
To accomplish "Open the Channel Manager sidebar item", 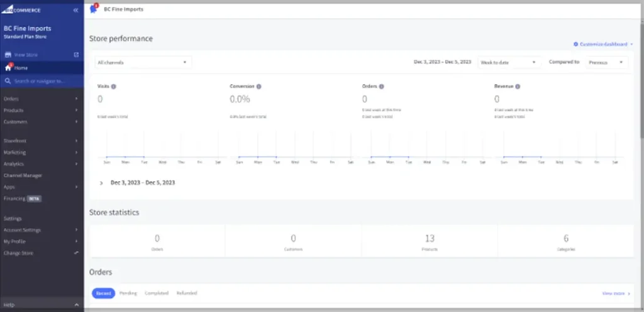I will [23, 175].
